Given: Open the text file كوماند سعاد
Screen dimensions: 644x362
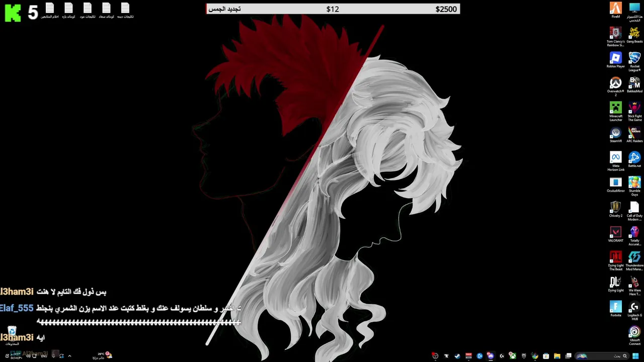Looking at the screenshot, I should click(106, 11).
